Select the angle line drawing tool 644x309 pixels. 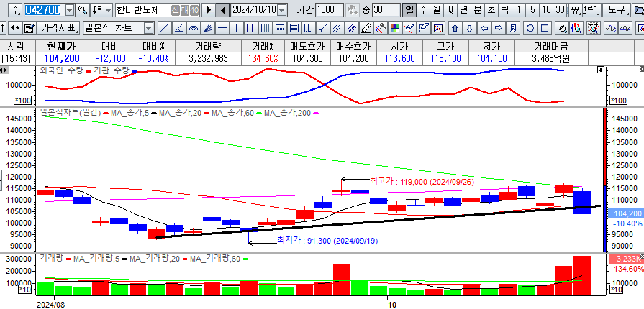178,28
